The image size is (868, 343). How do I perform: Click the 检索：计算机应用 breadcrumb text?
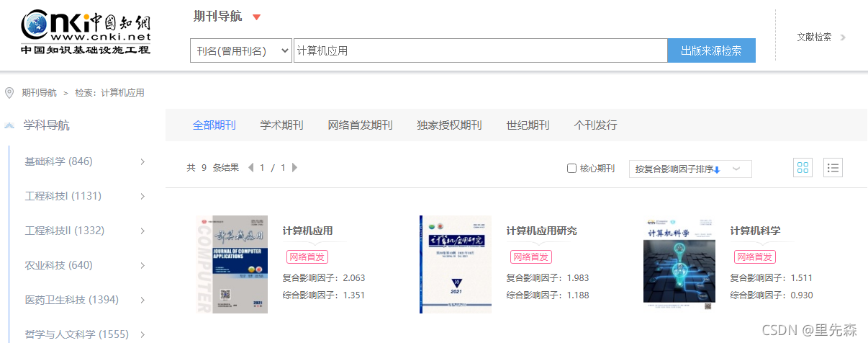click(110, 93)
